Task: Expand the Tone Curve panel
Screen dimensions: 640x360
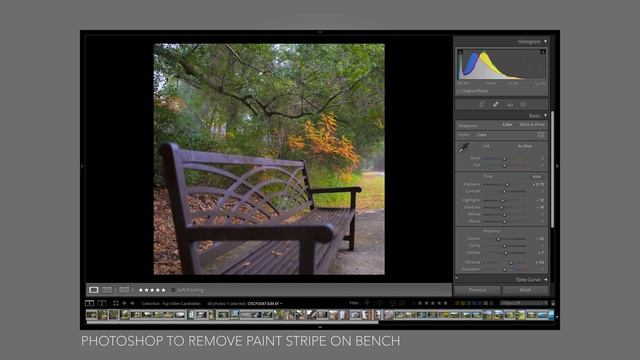Action: tap(546, 280)
